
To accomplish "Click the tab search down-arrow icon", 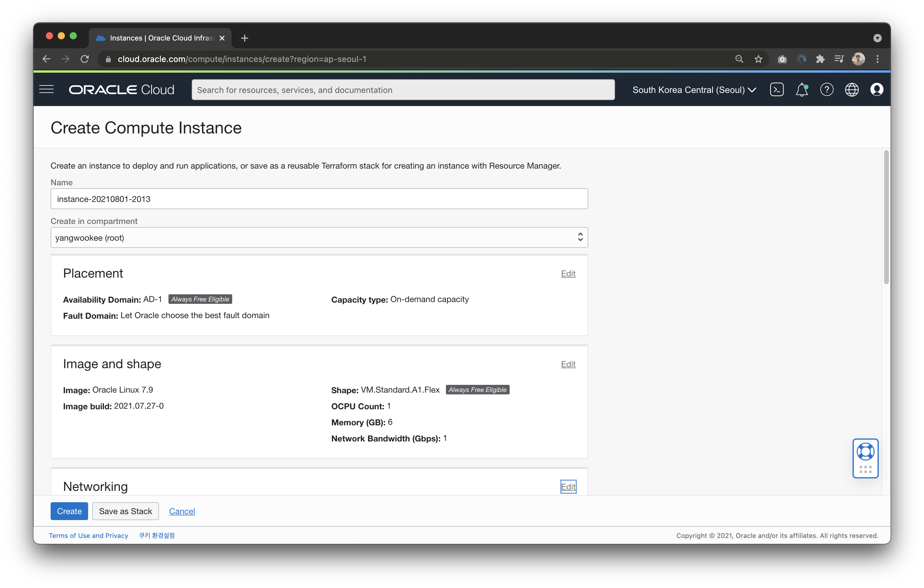I will [877, 38].
